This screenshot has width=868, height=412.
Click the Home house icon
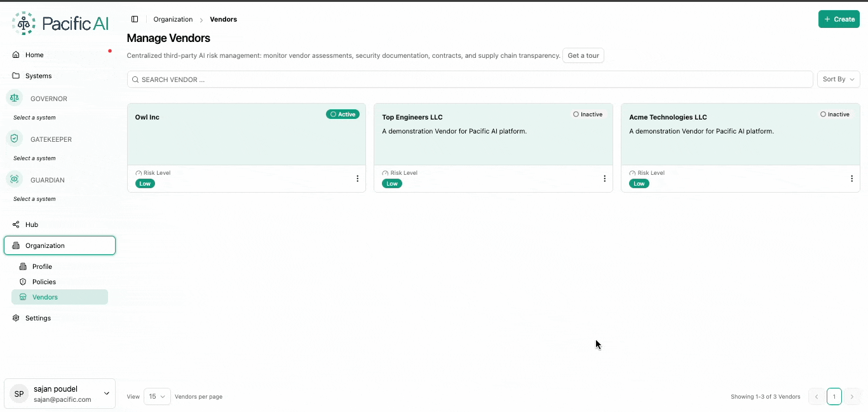tap(16, 55)
